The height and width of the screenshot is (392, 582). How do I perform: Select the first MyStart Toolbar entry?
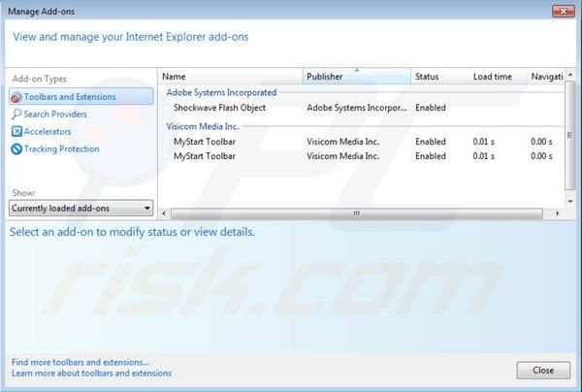362,142
